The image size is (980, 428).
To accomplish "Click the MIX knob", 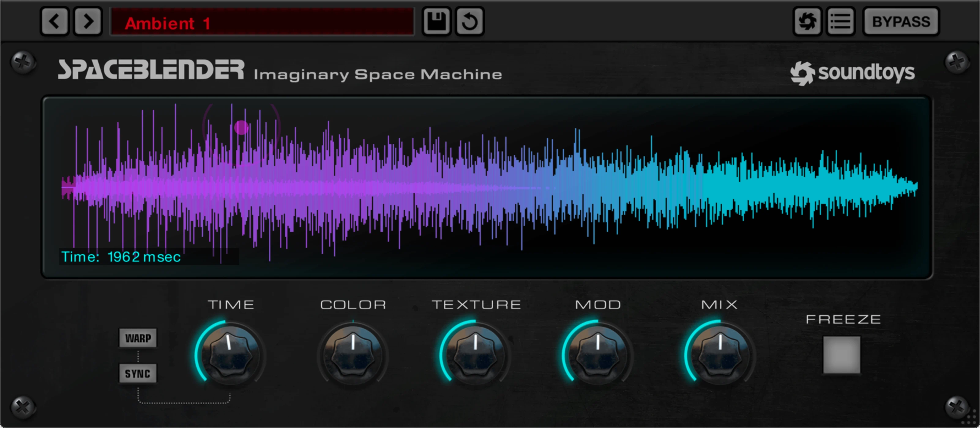I will point(720,355).
